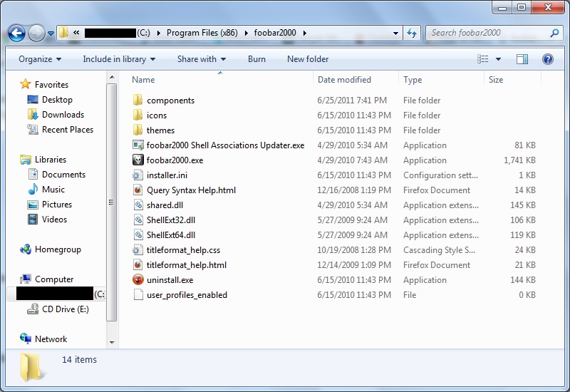Select the Query Syntax Help.html Firefox icon
This screenshot has height=392, width=570.
click(x=138, y=190)
